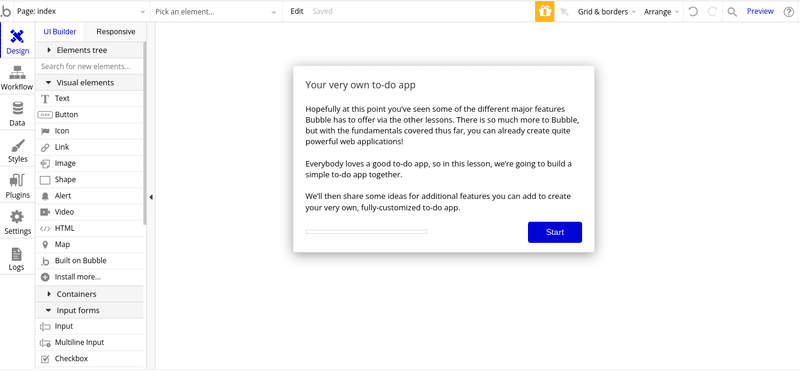
Task: Expand the Containers section
Action: 89,294
